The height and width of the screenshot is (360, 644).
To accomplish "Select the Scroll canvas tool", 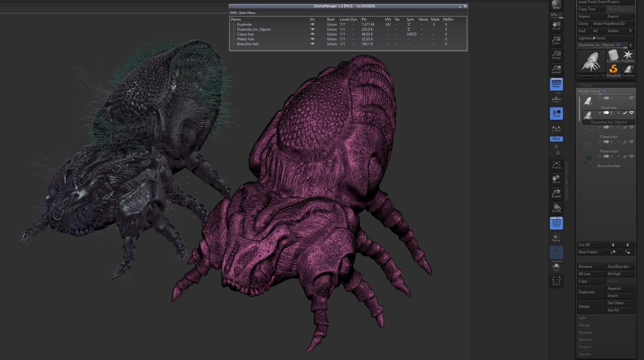I will 556,25.
